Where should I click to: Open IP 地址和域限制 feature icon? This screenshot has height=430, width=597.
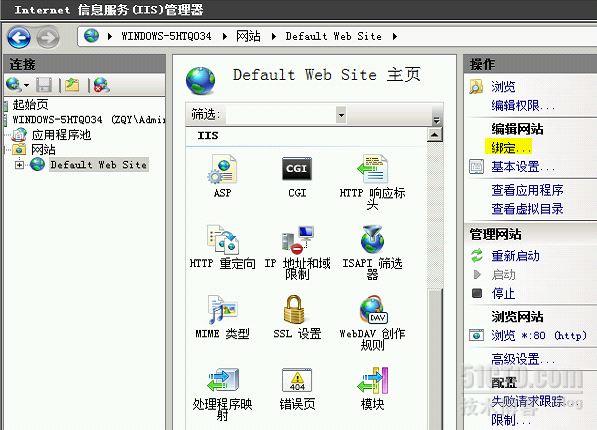click(298, 240)
